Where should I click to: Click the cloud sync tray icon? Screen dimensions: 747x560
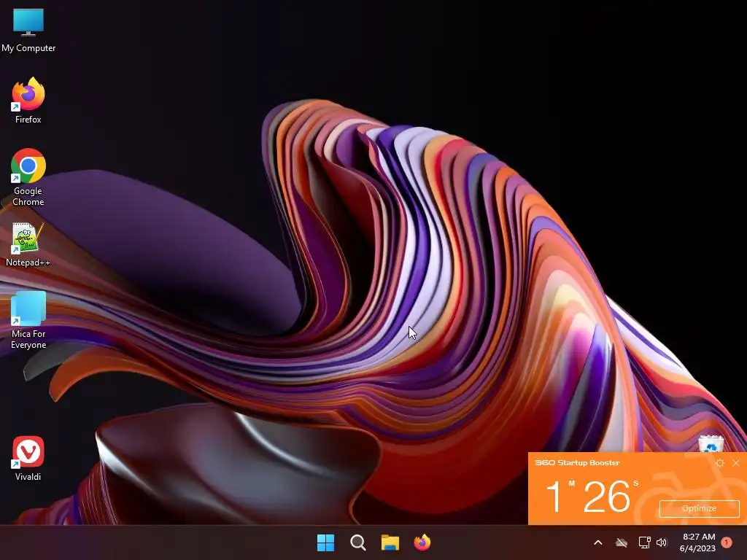622,542
